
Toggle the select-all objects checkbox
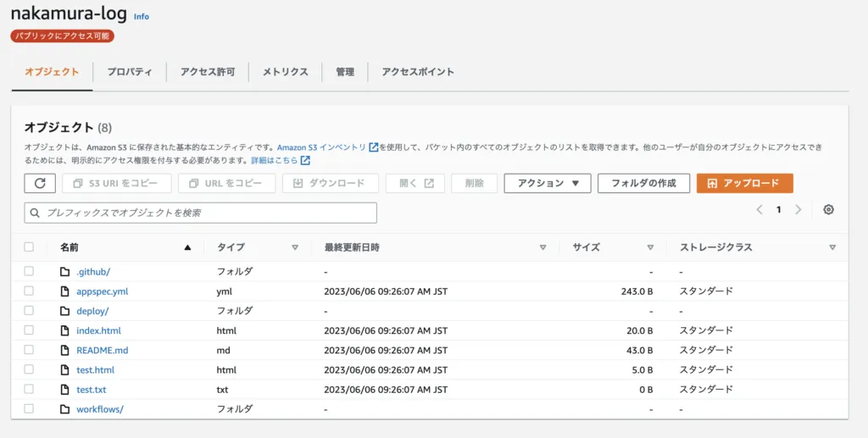point(29,247)
